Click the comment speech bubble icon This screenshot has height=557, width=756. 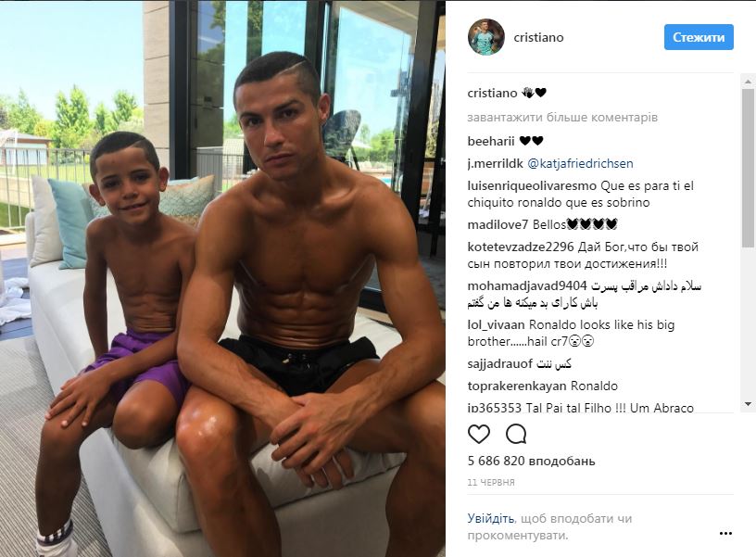point(516,434)
